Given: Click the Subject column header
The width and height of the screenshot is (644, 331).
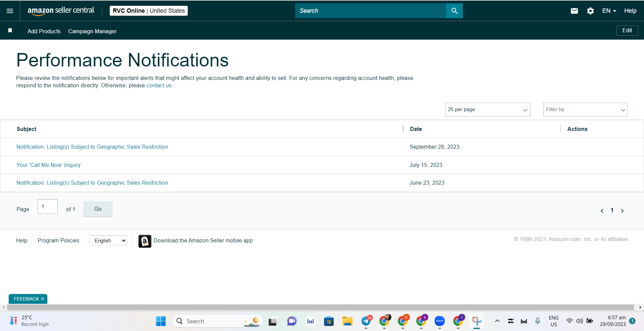Looking at the screenshot, I should (26, 129).
